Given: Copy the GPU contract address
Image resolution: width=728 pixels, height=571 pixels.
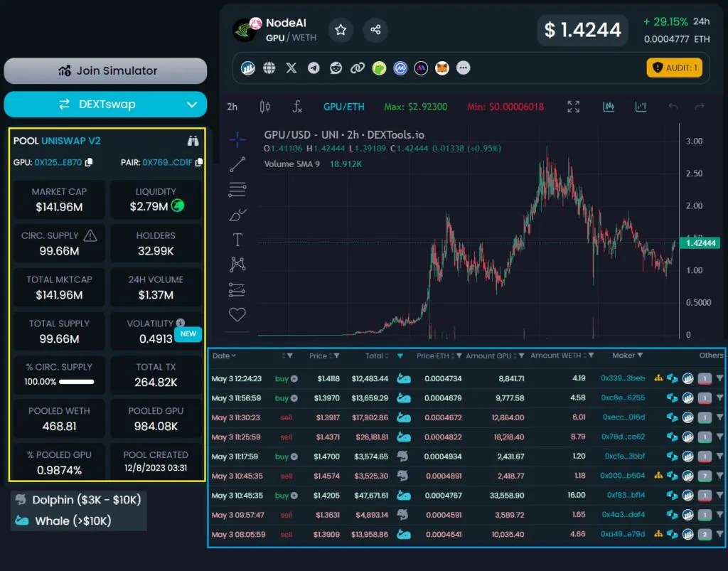Looking at the screenshot, I should point(89,162).
